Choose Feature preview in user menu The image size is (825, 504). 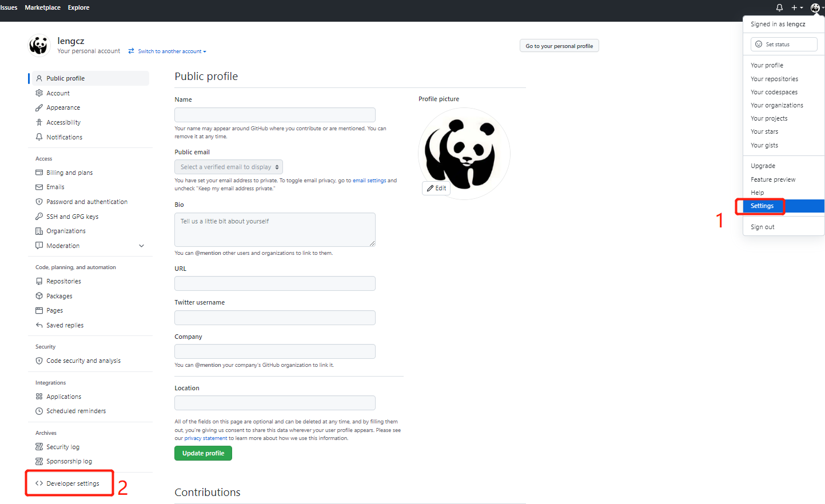click(773, 179)
